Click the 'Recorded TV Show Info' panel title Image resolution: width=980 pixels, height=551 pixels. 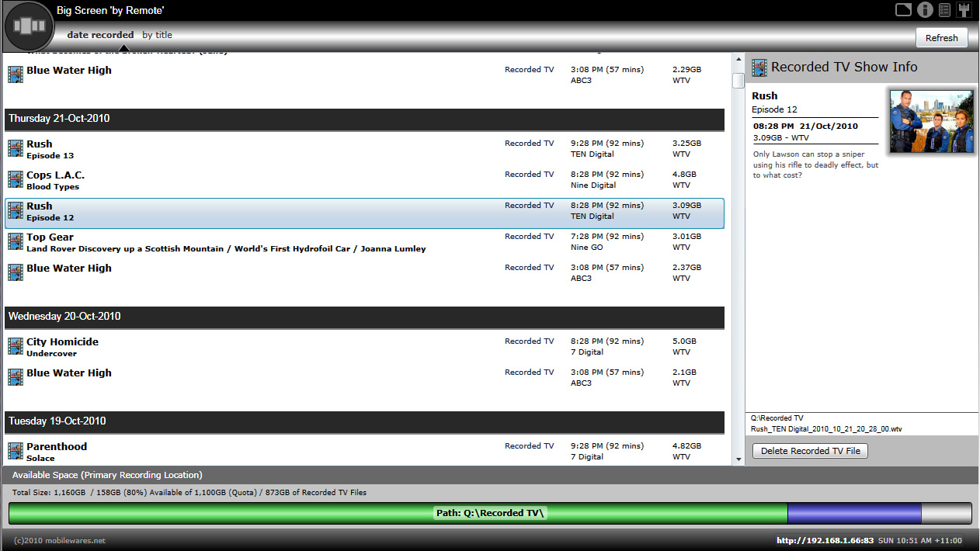pos(844,68)
